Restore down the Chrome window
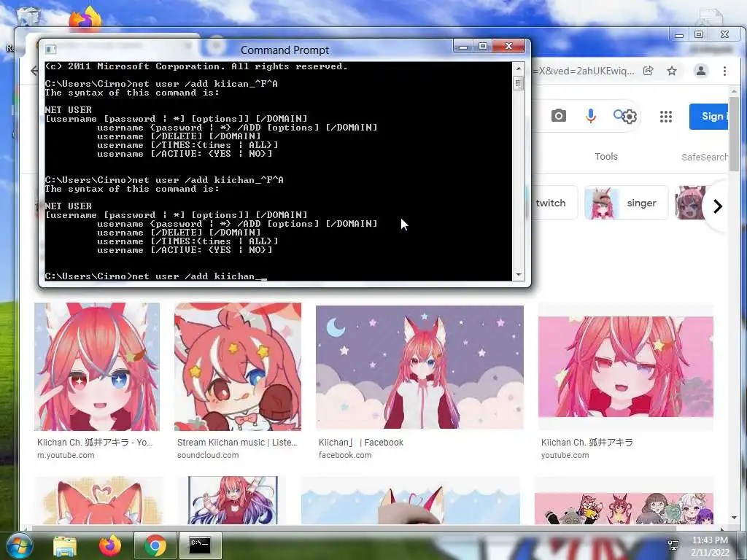747x560 pixels. [x=699, y=34]
